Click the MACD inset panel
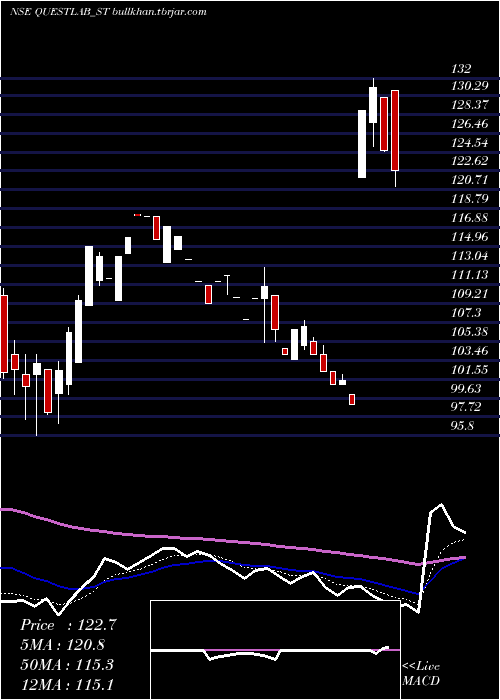Image resolution: width=500 pixels, height=700 pixels. [x=275, y=650]
